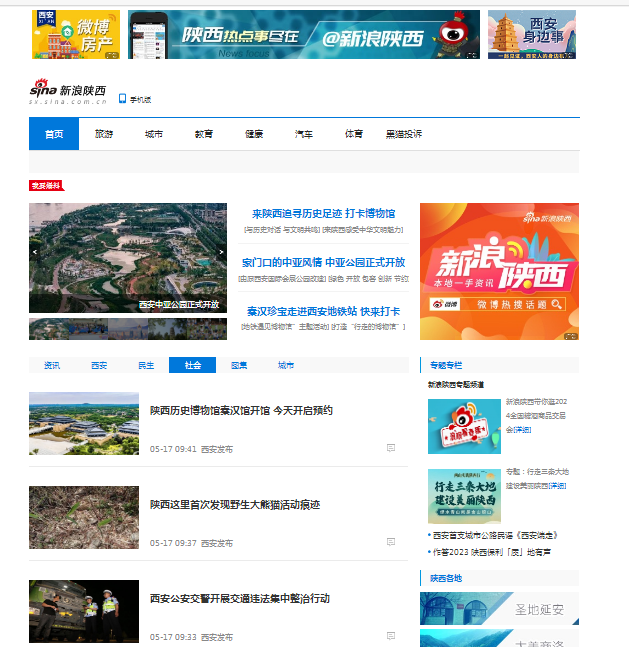Switch to the 图集 news tab
The image size is (629, 647).
pyautogui.click(x=239, y=365)
